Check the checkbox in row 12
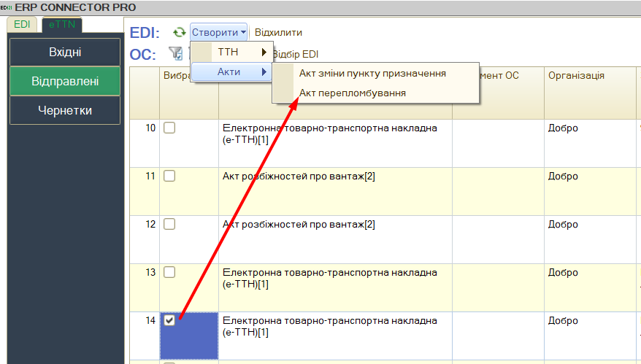The height and width of the screenshot is (364, 641). pos(169,224)
